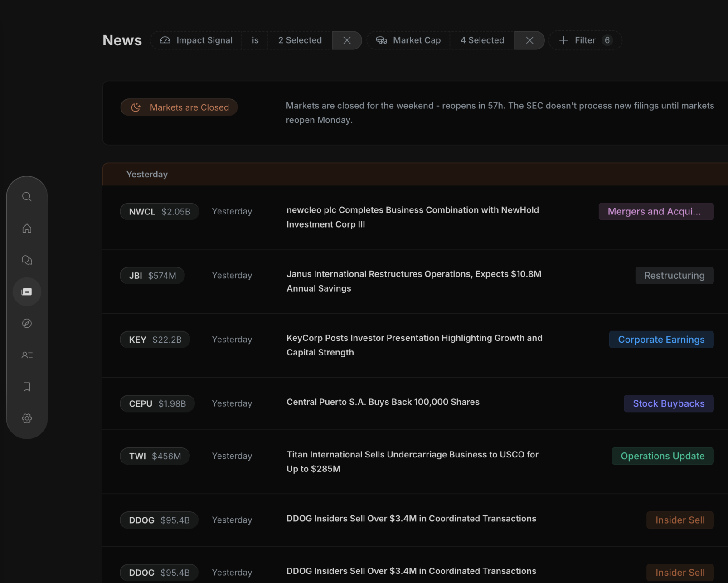728x583 pixels.
Task: Select the Mergers and Acqui... category tag
Action: pyautogui.click(x=656, y=212)
